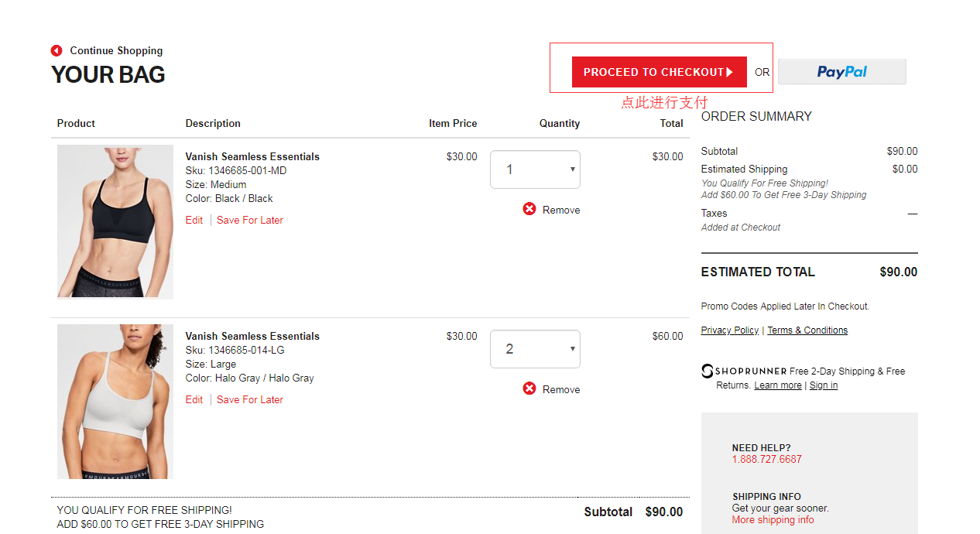
Task: Open Terms & Conditions link
Action: (807, 330)
